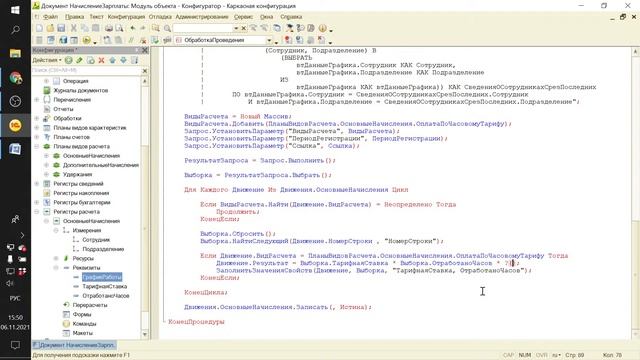Click the Start debugging play icon

(x=87, y=40)
